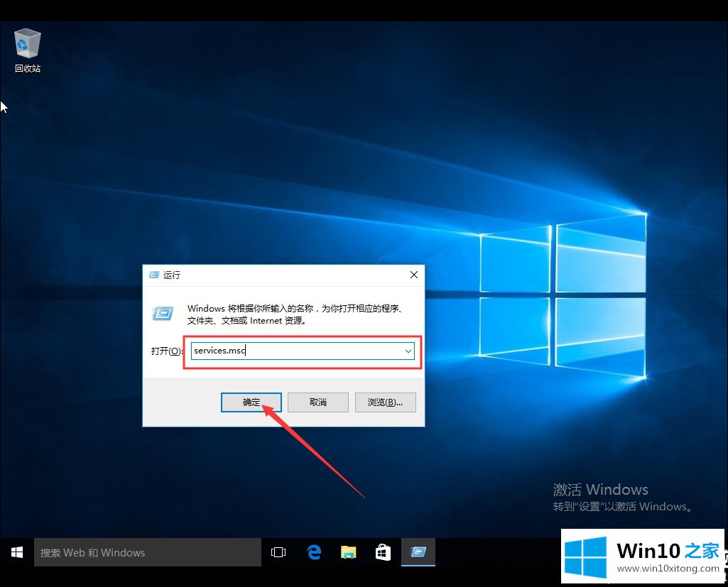Image resolution: width=728 pixels, height=587 pixels.
Task: Click the 确定 button in Run dialog
Action: (251, 402)
